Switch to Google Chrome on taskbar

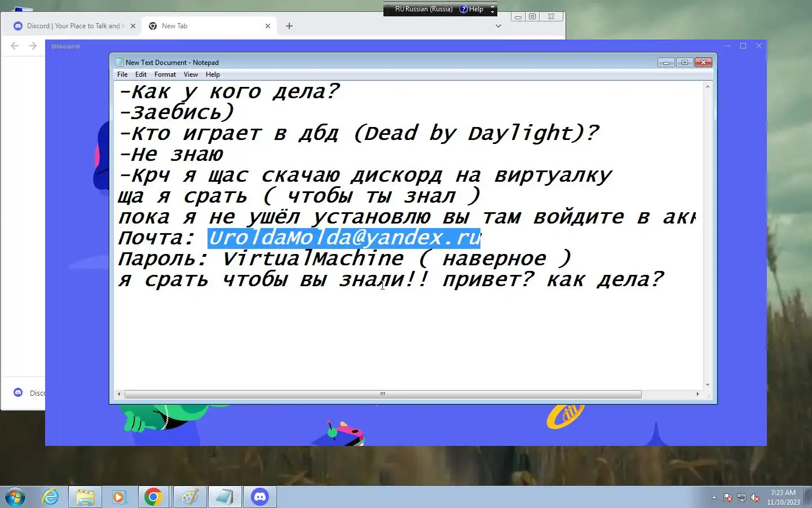click(153, 497)
